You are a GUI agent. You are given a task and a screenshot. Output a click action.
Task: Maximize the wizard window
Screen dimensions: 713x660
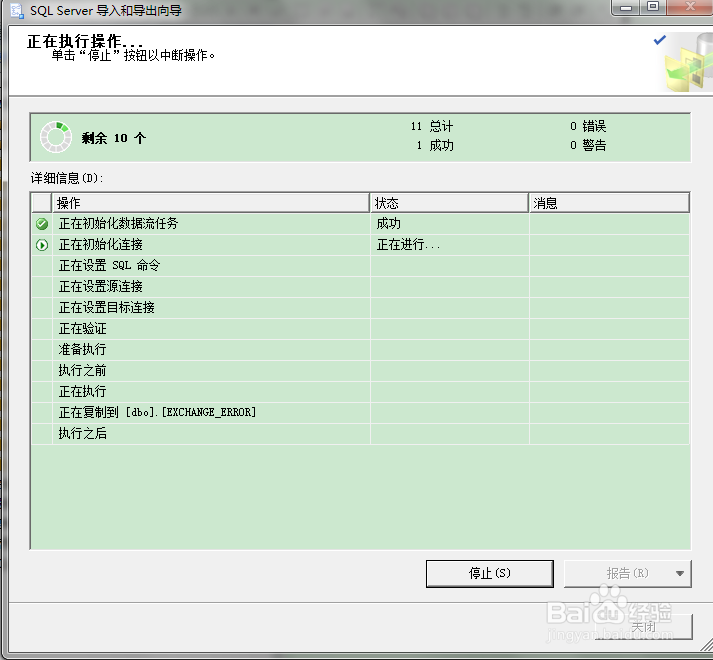tap(653, 7)
